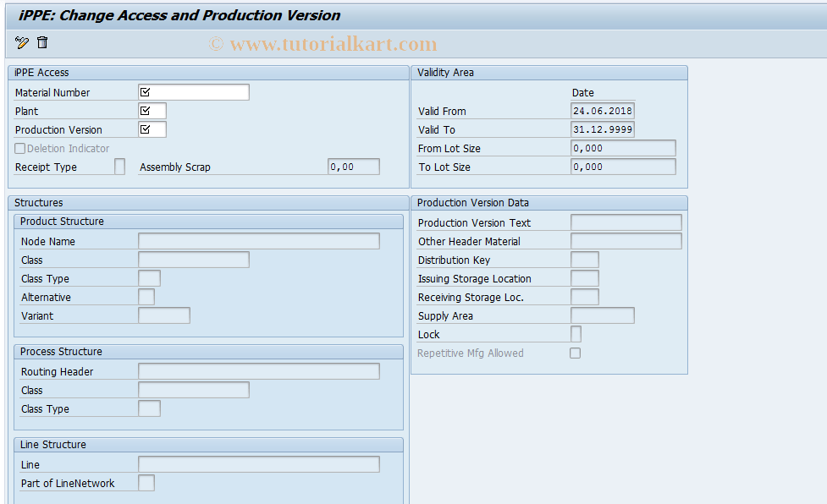Click the checkmark icon inside Production Version field

tap(144, 129)
